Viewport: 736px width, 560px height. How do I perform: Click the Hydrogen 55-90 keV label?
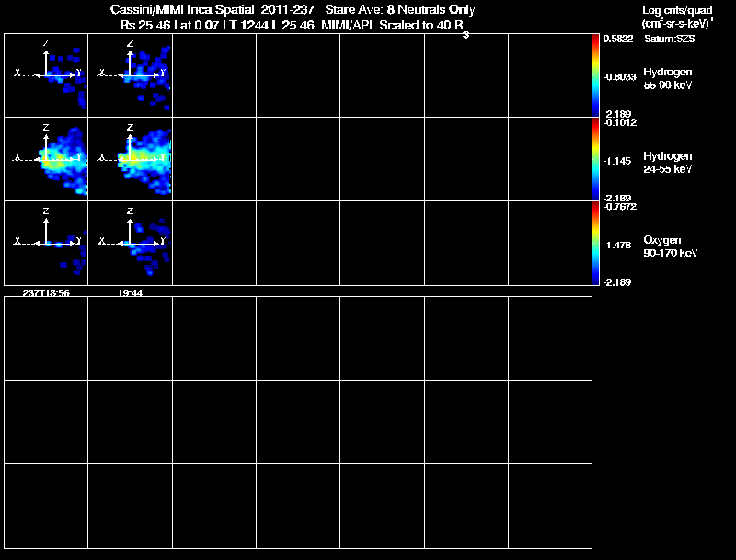tap(668, 78)
